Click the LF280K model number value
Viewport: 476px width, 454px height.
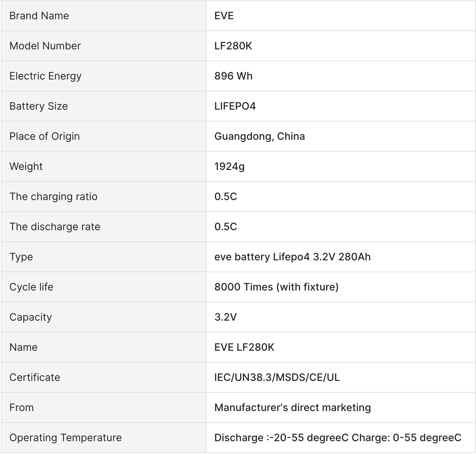[233, 46]
